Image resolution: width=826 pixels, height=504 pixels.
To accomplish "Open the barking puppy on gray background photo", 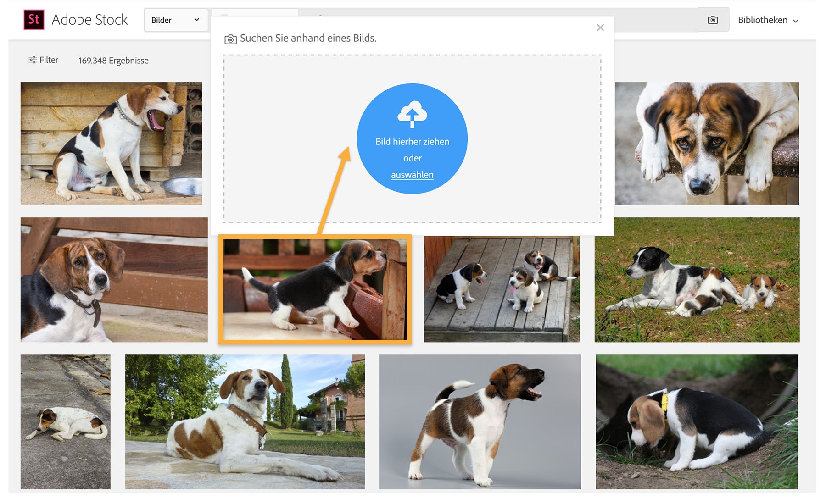I will tap(480, 421).
